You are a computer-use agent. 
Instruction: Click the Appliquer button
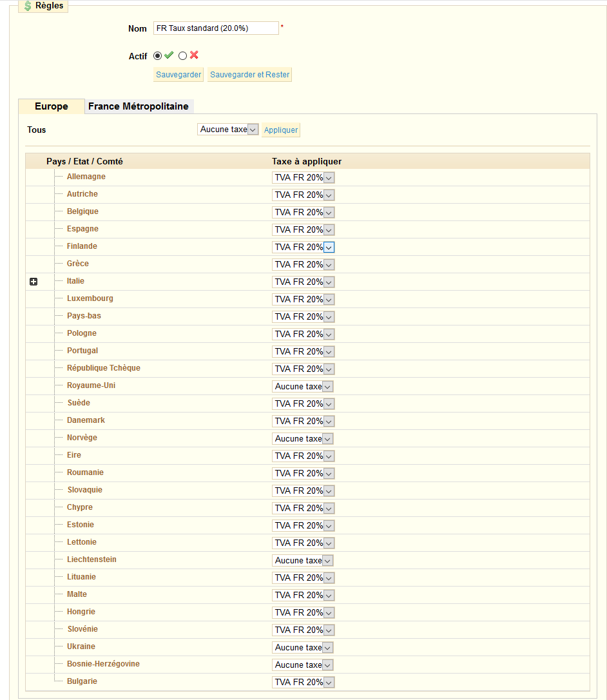[x=281, y=130]
